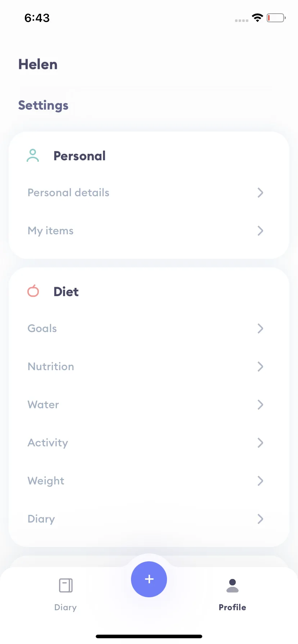Expand Personal details chevron arrow
Screen dimensions: 298x644
pyautogui.click(x=261, y=193)
